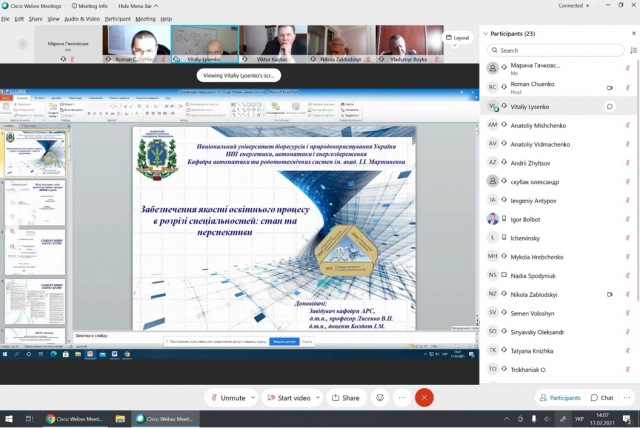Select Trokhaniak O. in participants list
This screenshot has width=640, height=428.
point(558,369)
